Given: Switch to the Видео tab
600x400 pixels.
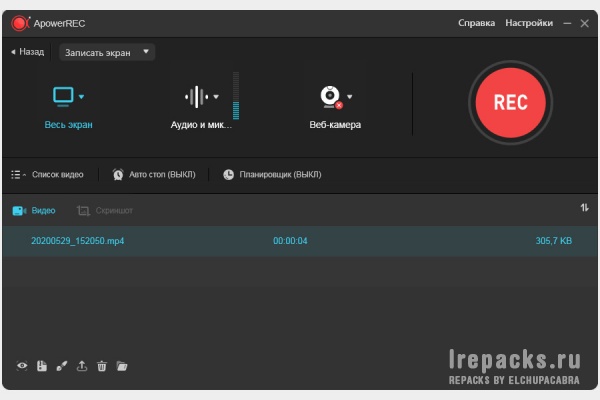Looking at the screenshot, I should point(34,211).
